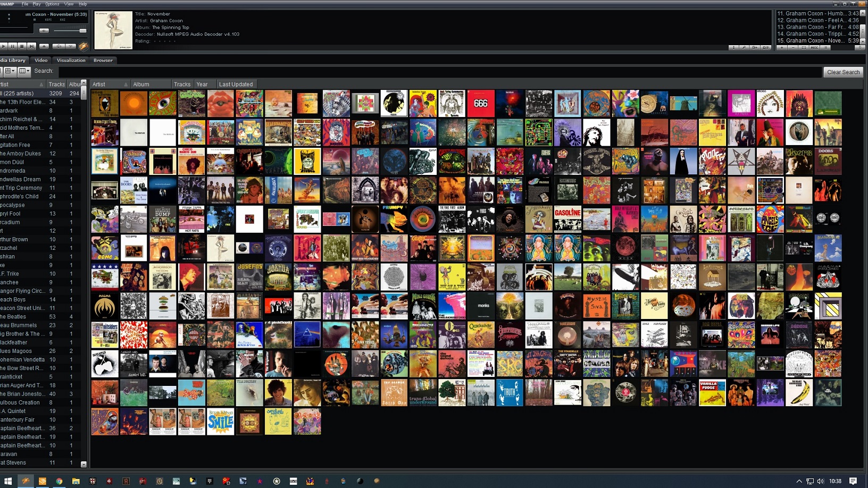The image size is (868, 488).
Task: Skip to the next track
Action: point(31,46)
